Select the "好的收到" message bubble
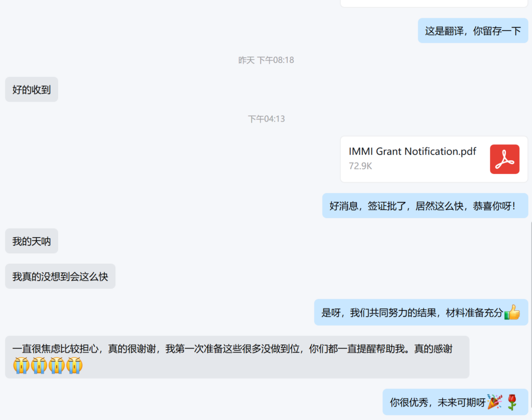This screenshot has width=532, height=420. (32, 90)
